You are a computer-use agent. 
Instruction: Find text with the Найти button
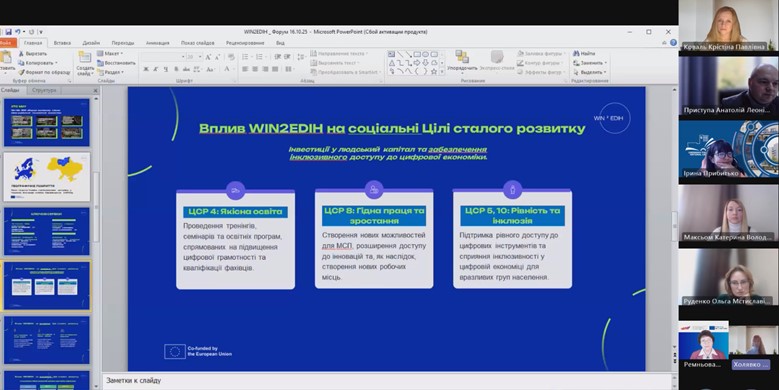(584, 54)
